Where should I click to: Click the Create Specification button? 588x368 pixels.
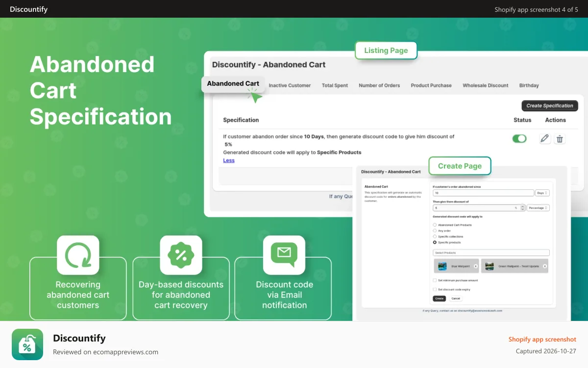(550, 105)
